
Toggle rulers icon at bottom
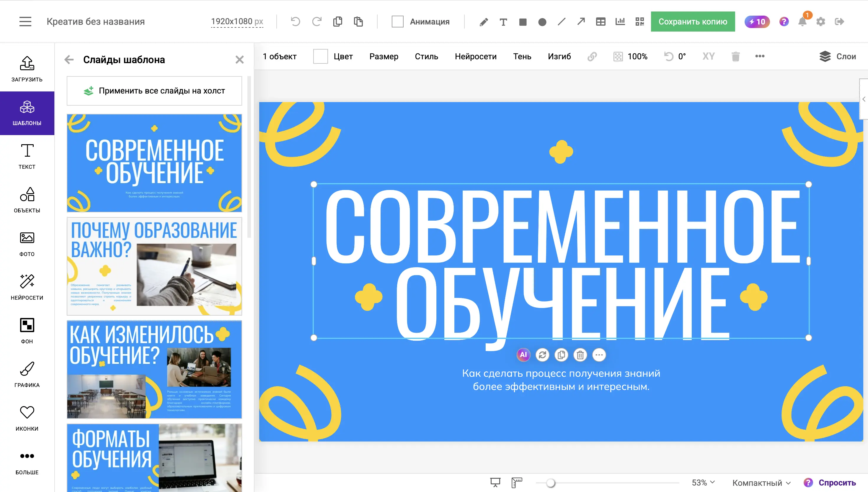(517, 482)
